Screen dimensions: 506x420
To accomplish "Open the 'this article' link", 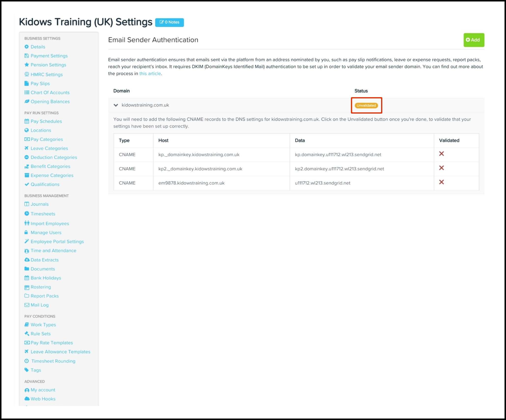I will [150, 74].
